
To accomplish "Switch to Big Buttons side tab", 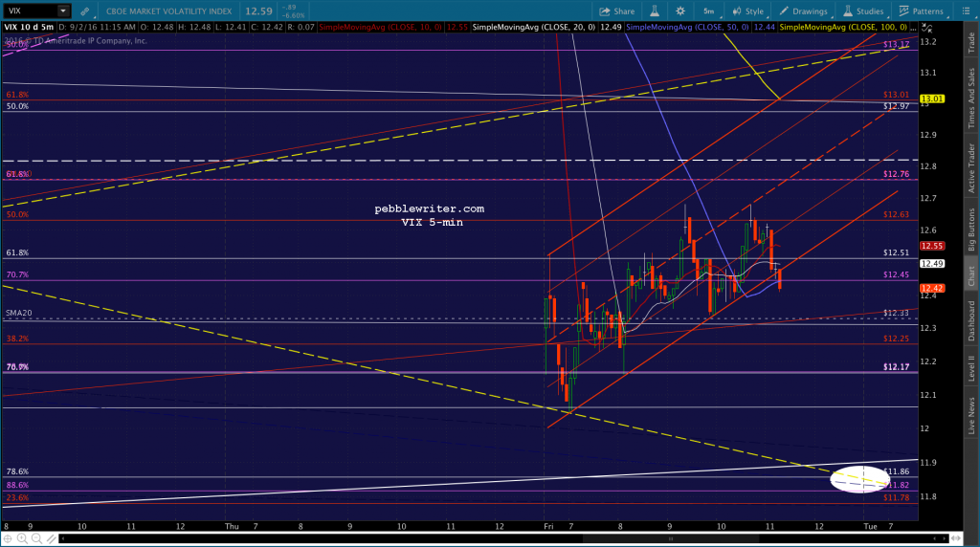I will (971, 230).
